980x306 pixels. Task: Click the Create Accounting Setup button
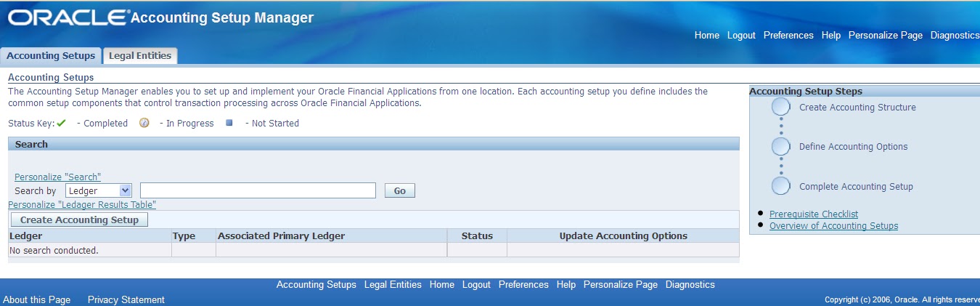pyautogui.click(x=79, y=220)
